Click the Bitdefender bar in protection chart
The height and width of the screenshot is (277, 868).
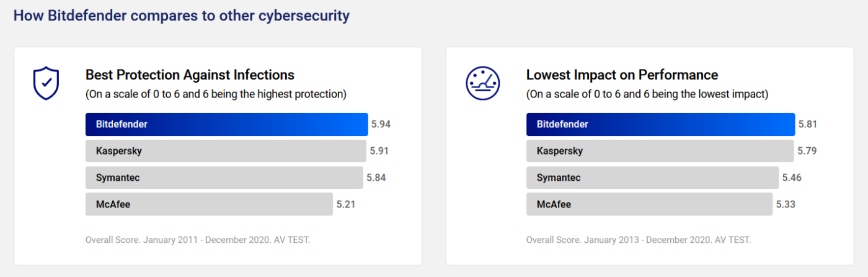pyautogui.click(x=226, y=124)
